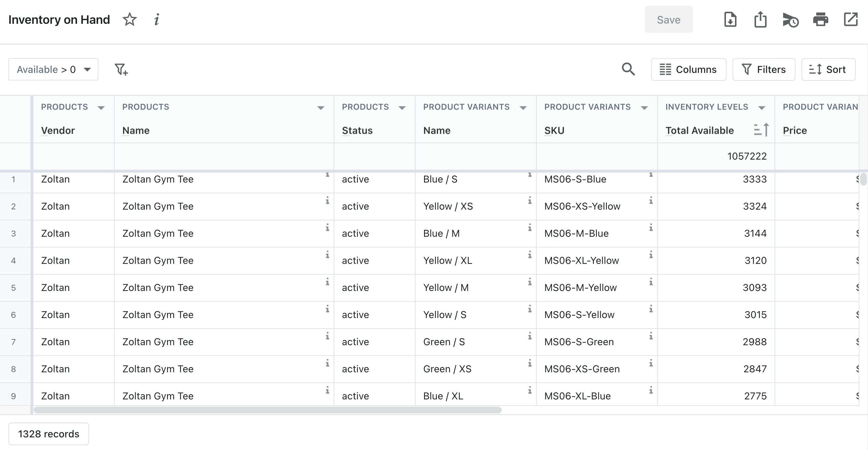Open the table search magnifier
This screenshot has width=868, height=450.
[x=628, y=70]
